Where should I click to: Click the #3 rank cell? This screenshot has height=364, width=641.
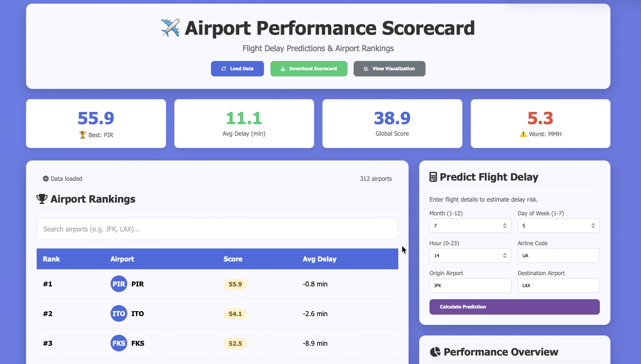coord(48,343)
